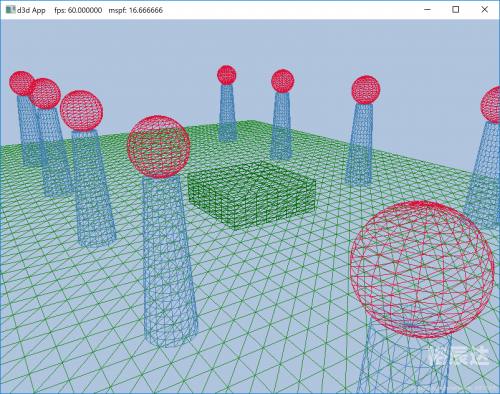Minimize the d3d App window
The image size is (500, 394).
pos(427,10)
